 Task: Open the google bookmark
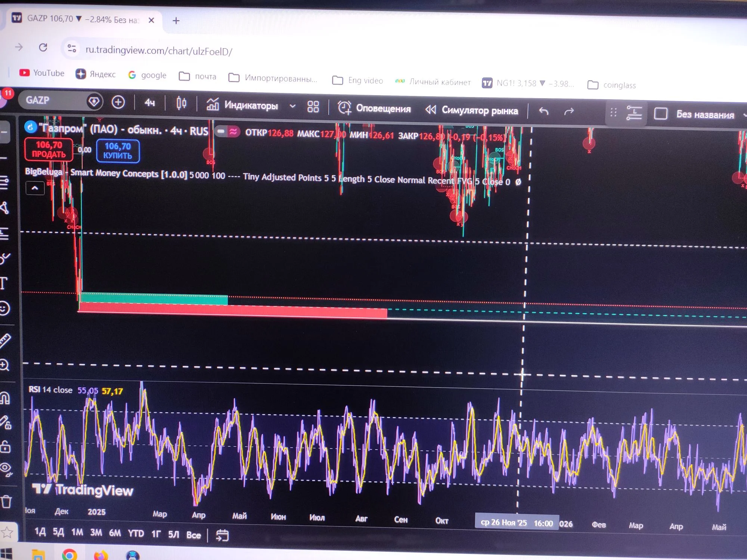point(147,75)
